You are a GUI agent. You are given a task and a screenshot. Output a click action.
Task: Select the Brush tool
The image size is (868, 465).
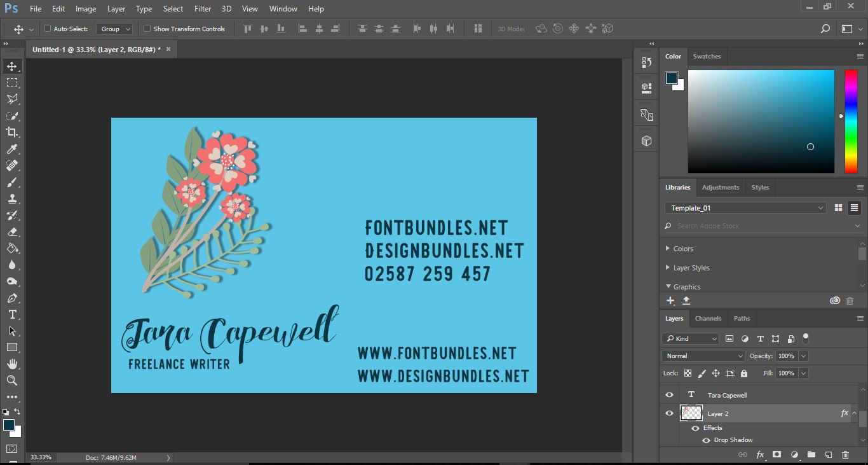coord(12,182)
